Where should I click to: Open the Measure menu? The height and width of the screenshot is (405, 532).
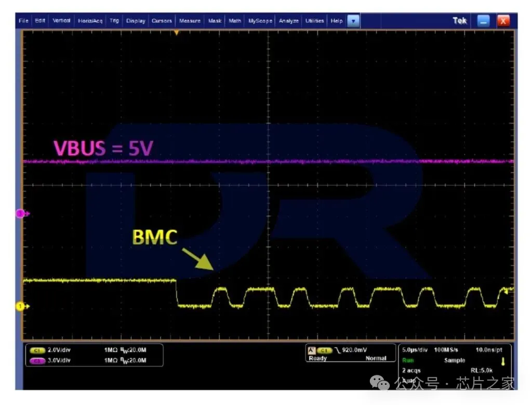(x=190, y=21)
